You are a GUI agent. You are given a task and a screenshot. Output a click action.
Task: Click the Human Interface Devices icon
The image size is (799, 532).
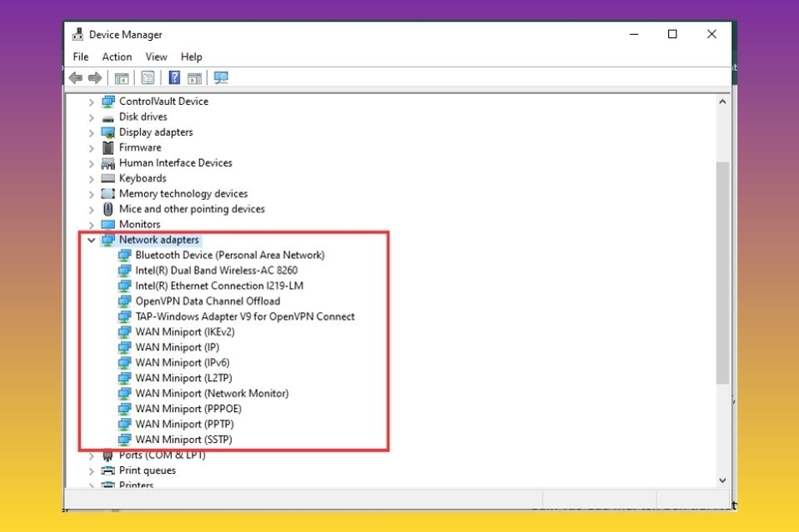click(108, 163)
